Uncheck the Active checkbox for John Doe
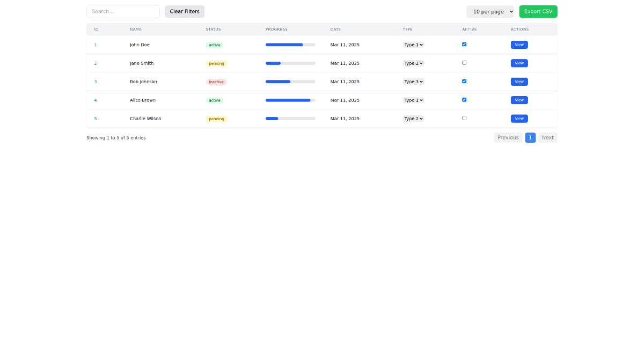The image size is (644, 338). 464,45
